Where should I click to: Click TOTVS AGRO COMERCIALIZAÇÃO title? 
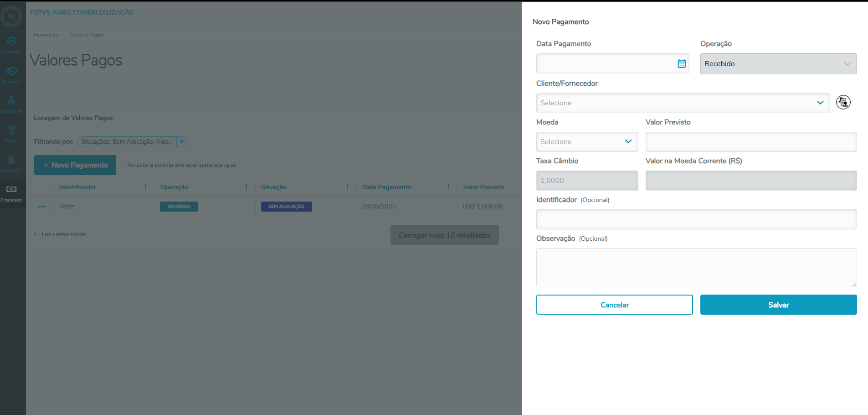tap(82, 12)
